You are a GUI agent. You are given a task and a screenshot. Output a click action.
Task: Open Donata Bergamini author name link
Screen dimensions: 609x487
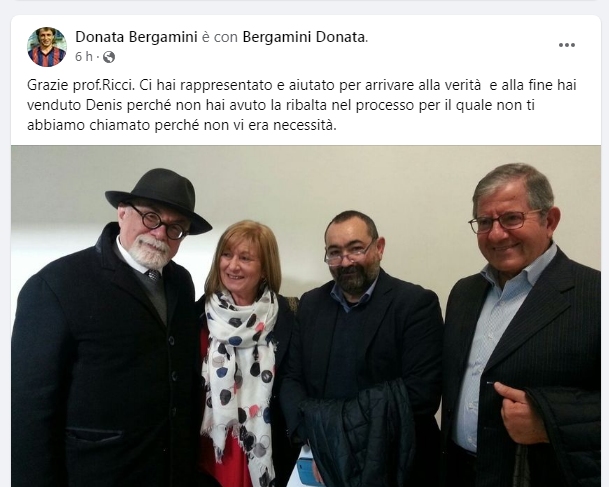pyautogui.click(x=136, y=37)
